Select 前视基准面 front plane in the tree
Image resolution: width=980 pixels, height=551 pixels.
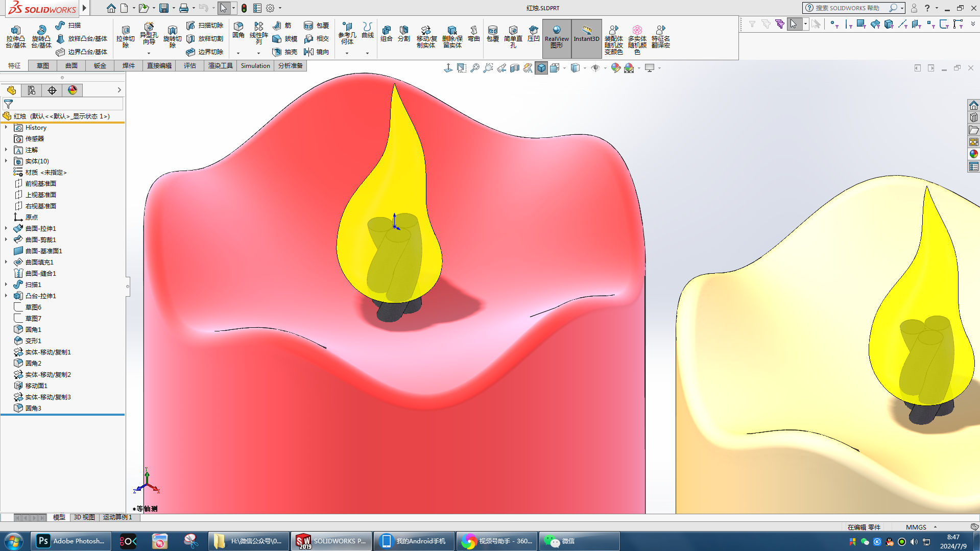(41, 184)
